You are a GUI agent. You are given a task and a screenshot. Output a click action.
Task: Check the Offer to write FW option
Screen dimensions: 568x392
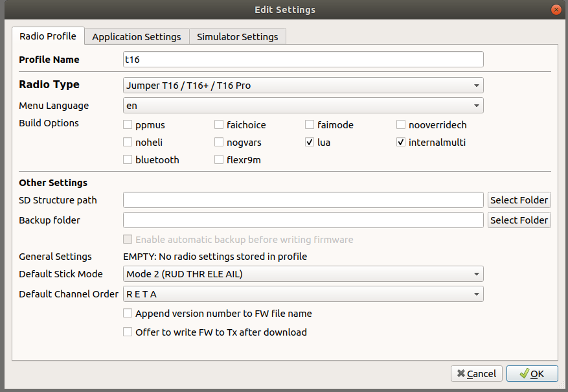[x=127, y=331]
